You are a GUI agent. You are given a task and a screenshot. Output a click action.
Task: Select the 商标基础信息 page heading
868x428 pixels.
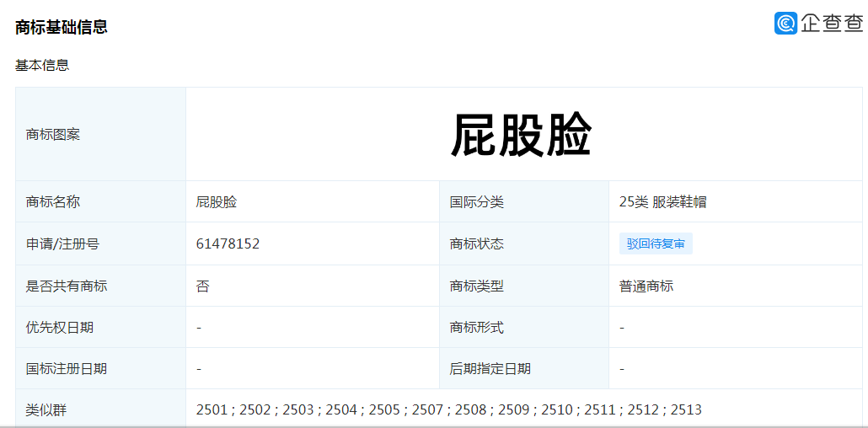[62, 27]
